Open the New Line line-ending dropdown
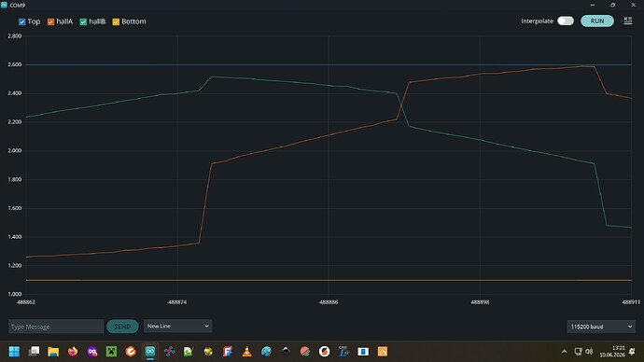 177,326
